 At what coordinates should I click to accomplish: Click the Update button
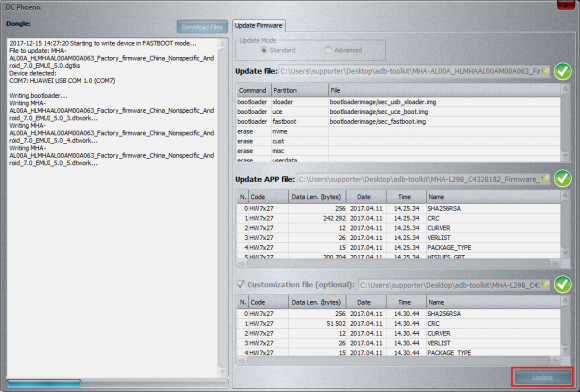tap(542, 378)
